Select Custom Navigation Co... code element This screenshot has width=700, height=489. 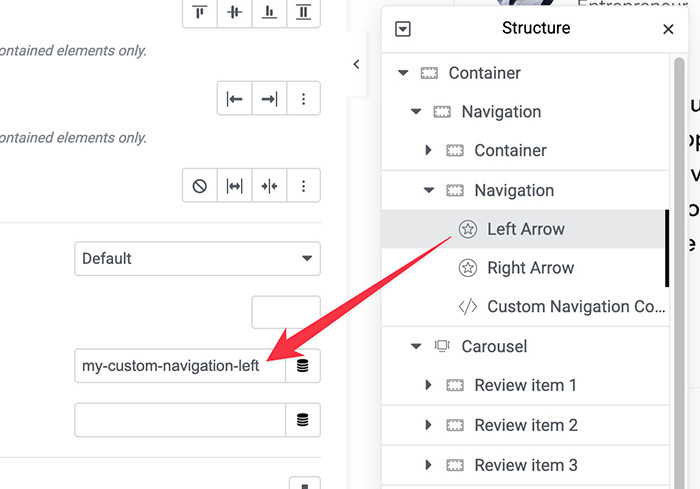525,307
